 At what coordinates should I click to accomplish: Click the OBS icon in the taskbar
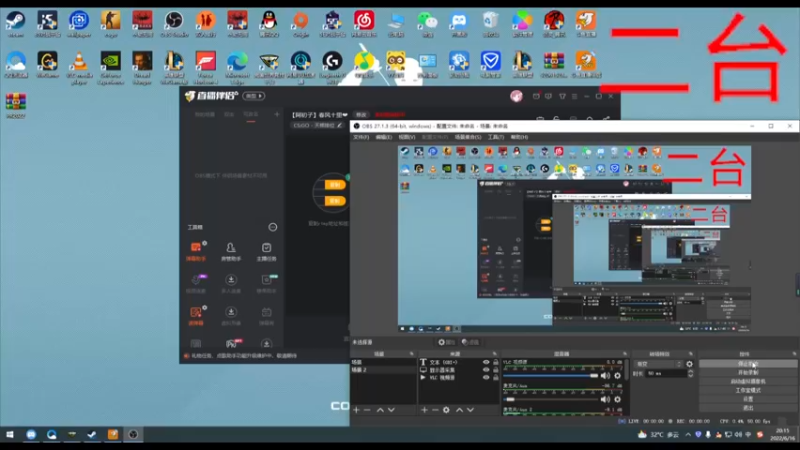(x=133, y=435)
